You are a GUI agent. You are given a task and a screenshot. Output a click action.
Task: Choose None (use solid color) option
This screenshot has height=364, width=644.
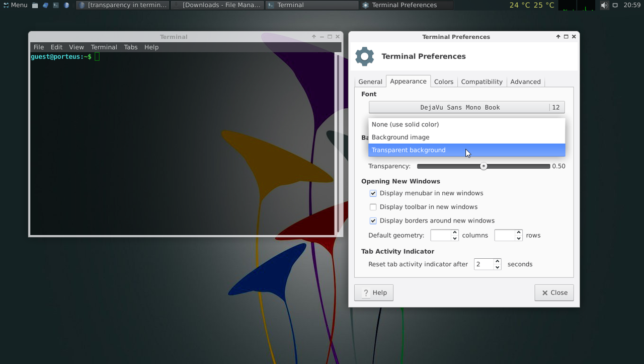coord(467,124)
